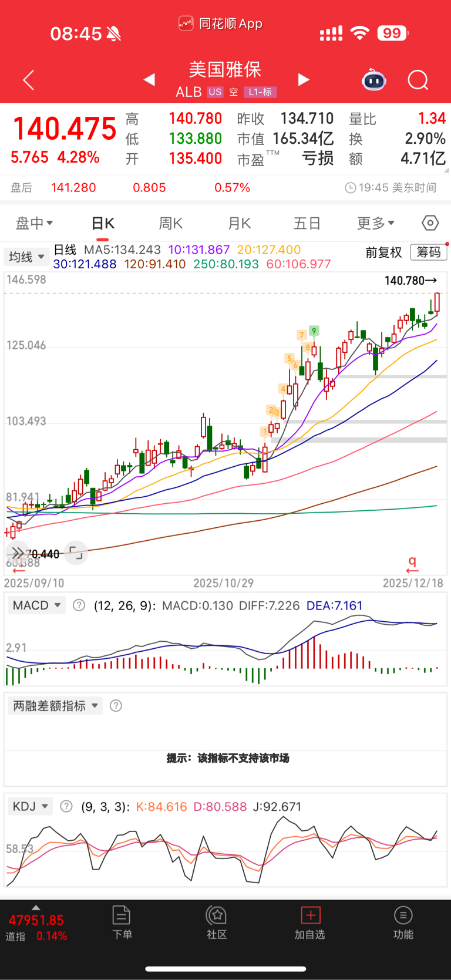Open the 筹码 chip distribution button
Image resolution: width=451 pixels, height=980 pixels.
429,252
